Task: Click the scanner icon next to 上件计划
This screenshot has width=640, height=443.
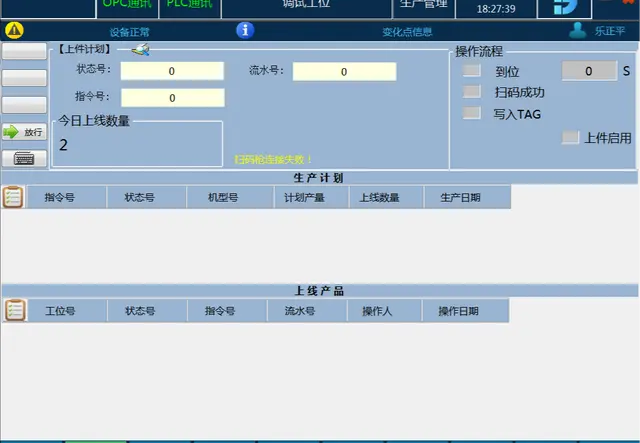Action: click(x=141, y=49)
